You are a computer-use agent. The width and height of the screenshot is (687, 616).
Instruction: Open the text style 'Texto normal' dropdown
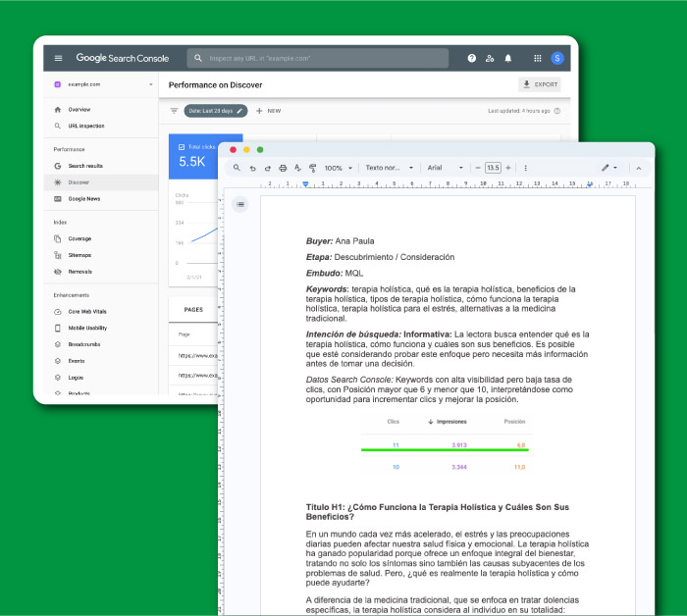(389, 168)
